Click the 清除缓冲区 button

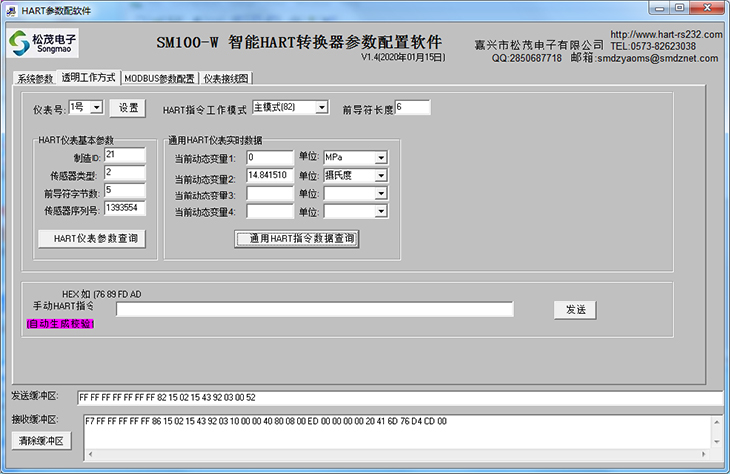41,440
